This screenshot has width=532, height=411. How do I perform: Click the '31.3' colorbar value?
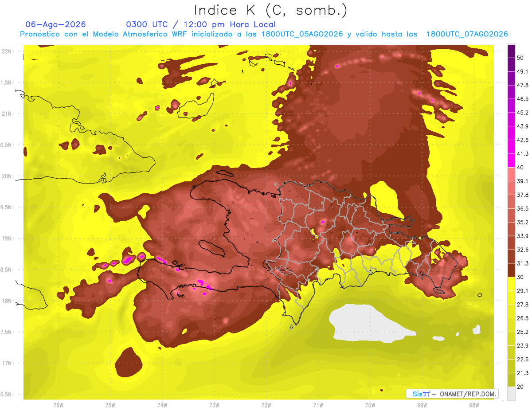(x=523, y=263)
